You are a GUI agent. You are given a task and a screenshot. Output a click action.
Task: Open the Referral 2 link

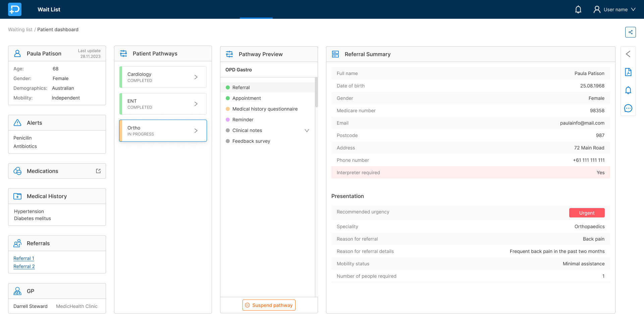(24, 266)
